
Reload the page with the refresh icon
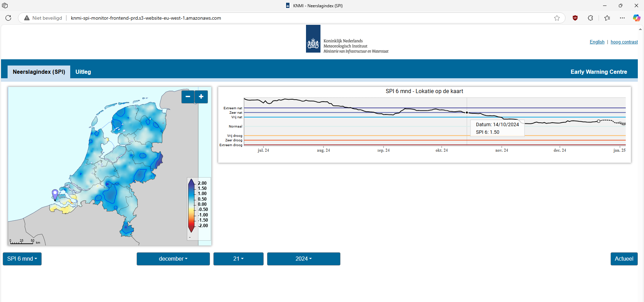(8, 18)
